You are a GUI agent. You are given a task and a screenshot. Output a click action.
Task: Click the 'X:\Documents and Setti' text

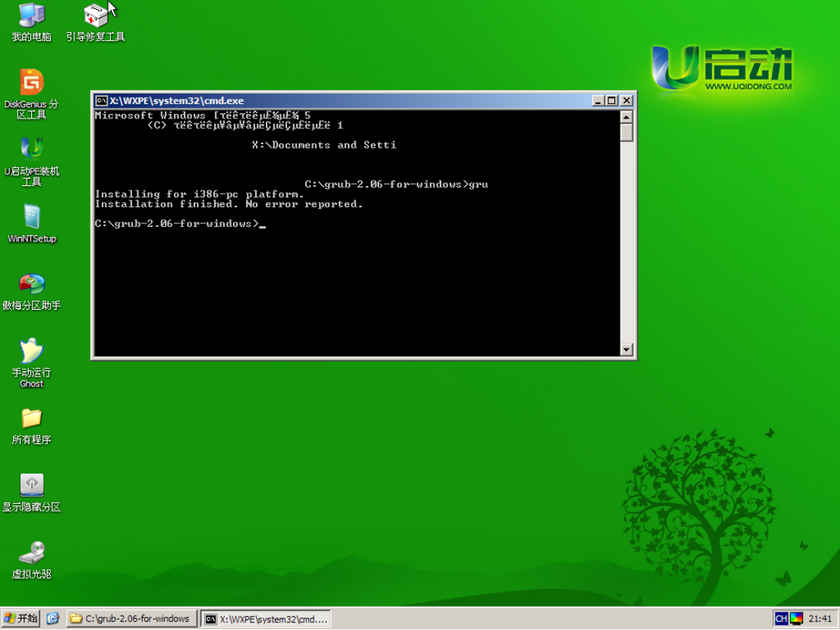click(324, 145)
